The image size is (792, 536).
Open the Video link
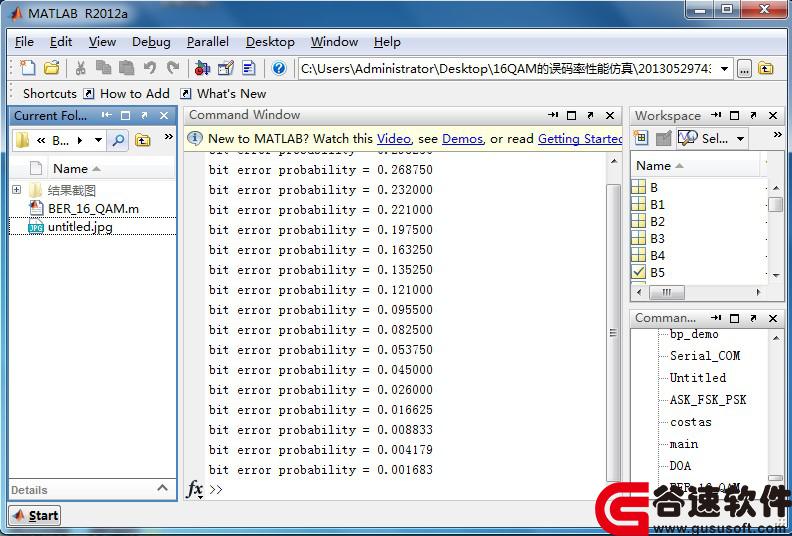pyautogui.click(x=393, y=138)
